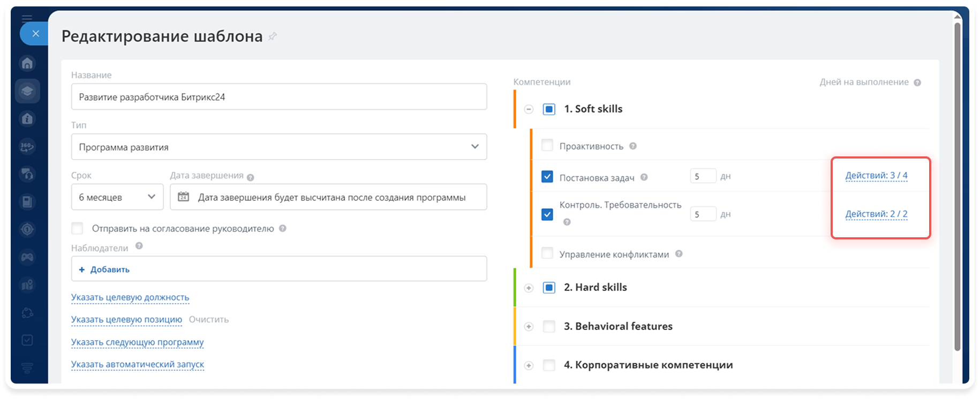The height and width of the screenshot is (399, 980).
Task: Click the gamepad icon in sidebar
Action: click(27, 257)
